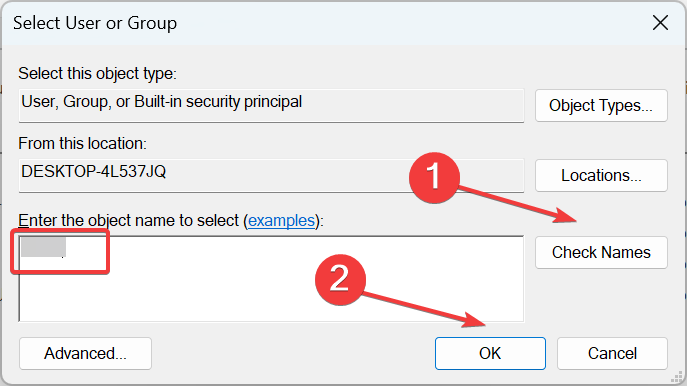Click the Locations... button
This screenshot has width=687, height=386.
(x=601, y=176)
